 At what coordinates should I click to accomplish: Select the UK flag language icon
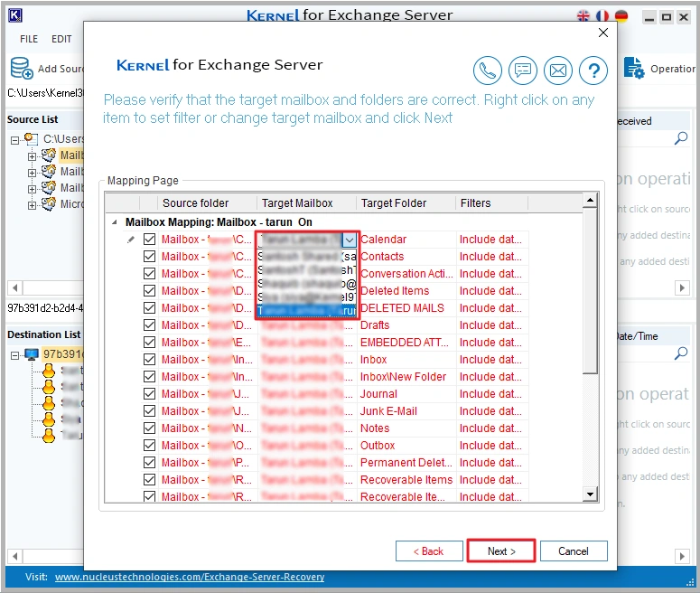[x=583, y=16]
